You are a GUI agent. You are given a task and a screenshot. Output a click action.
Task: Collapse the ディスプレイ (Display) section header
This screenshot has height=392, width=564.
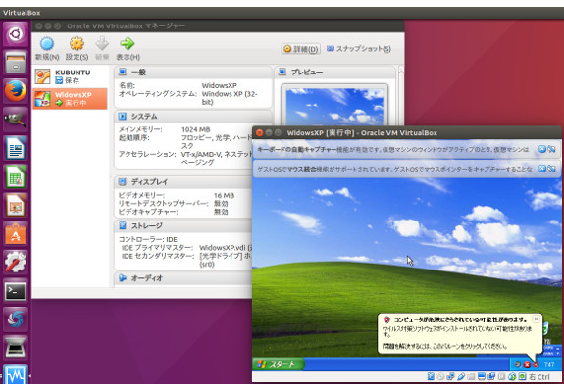point(184,182)
